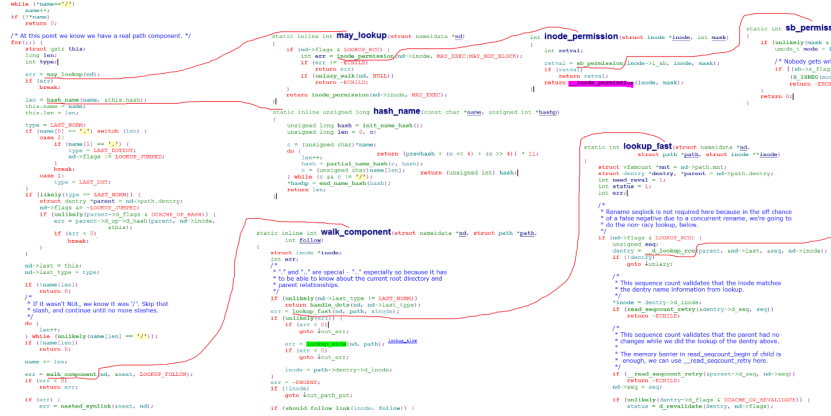Click comment 'Rename seqlock is not required here'
The image size is (831, 416).
[x=698, y=211]
